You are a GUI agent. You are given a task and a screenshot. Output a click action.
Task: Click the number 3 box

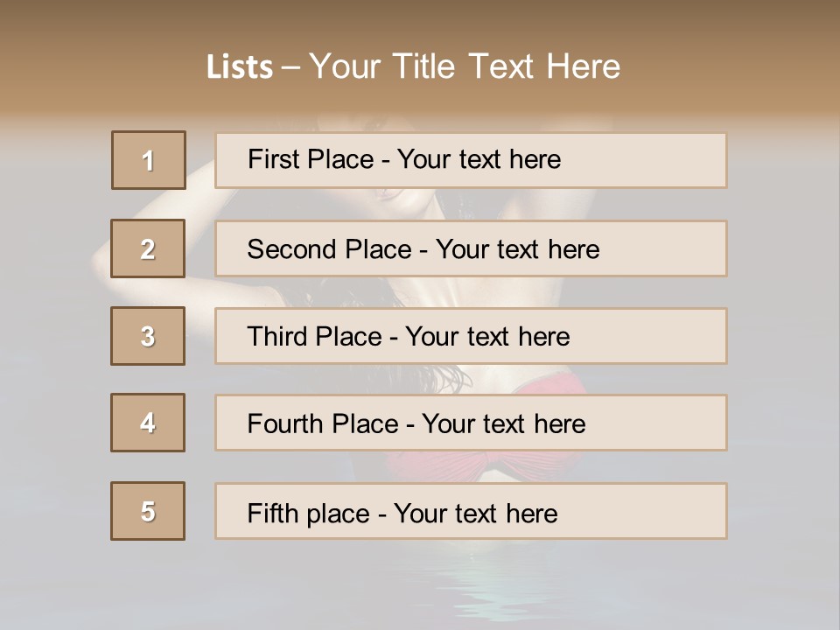tap(148, 336)
